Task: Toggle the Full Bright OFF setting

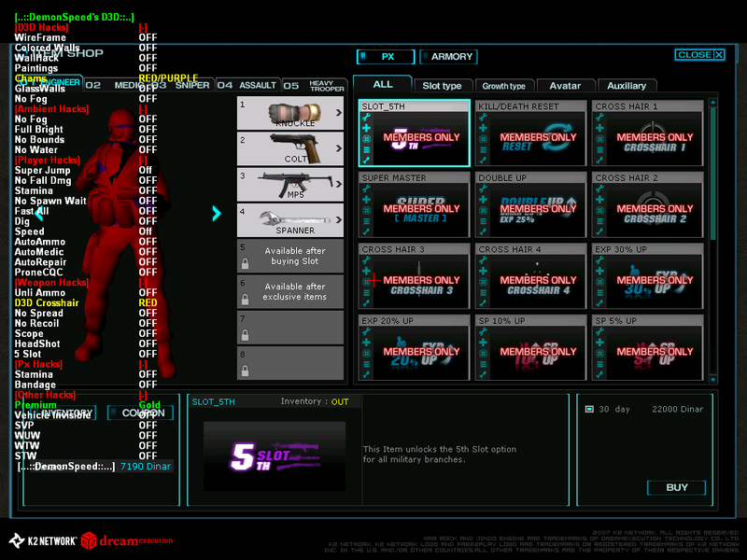Action: 148,130
